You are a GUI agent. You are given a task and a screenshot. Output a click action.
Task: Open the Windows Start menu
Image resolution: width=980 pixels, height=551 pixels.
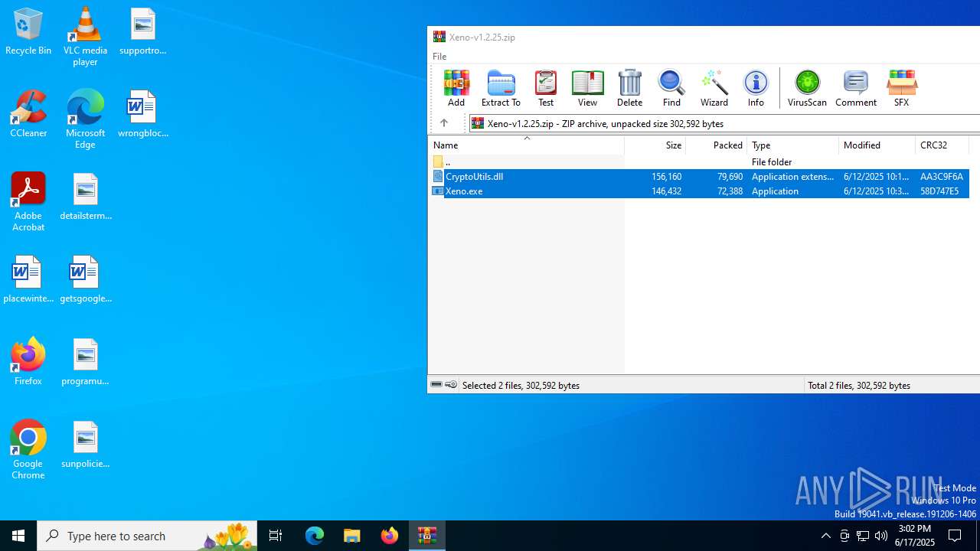pos(18,536)
